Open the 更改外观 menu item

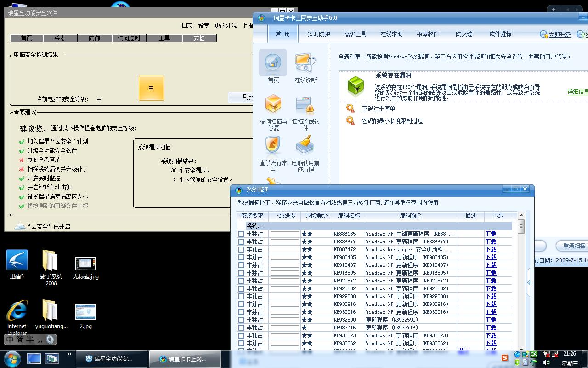226,25
